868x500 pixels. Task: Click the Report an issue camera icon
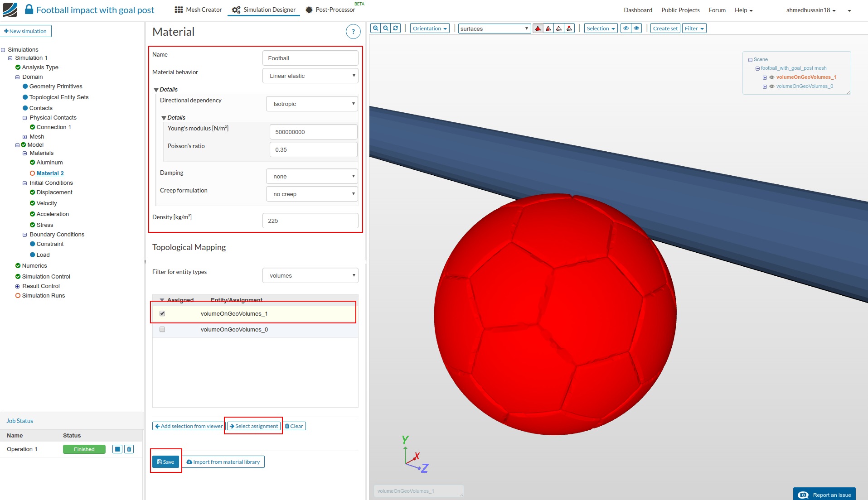(803, 495)
